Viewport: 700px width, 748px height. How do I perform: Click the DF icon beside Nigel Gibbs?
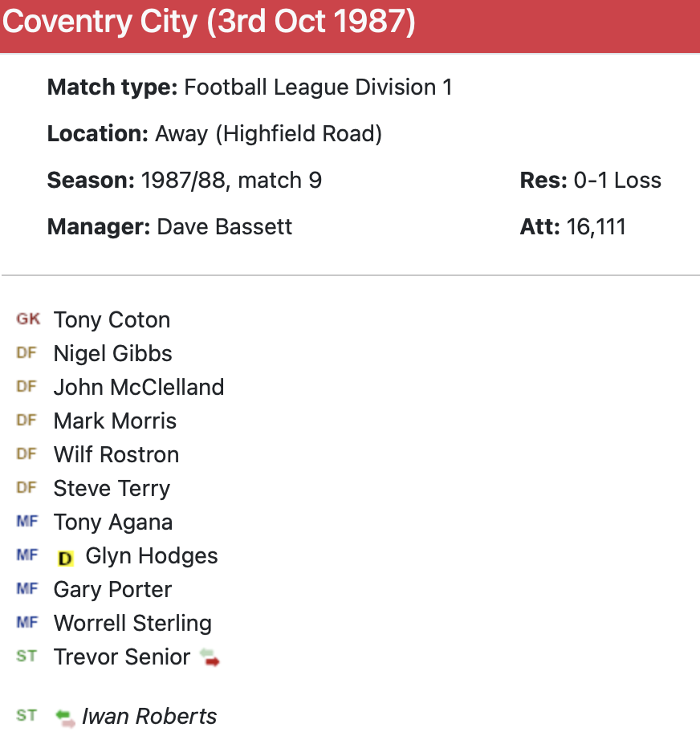coord(26,353)
